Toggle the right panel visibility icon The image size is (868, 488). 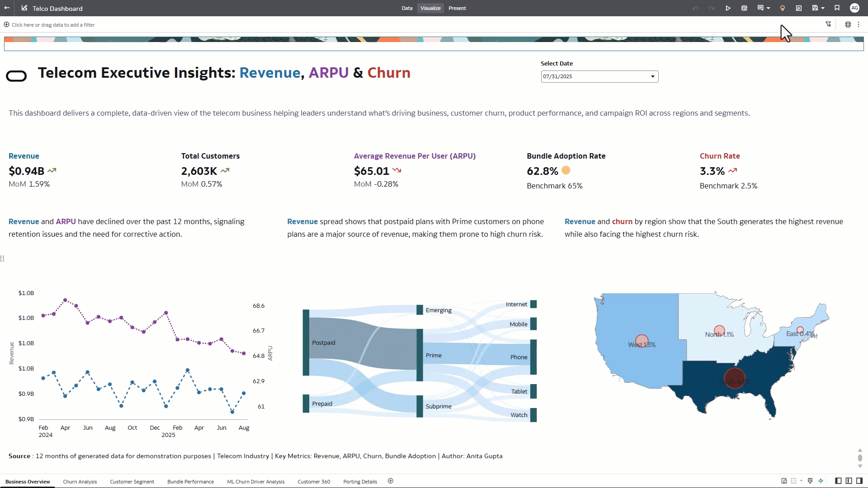[859, 481]
